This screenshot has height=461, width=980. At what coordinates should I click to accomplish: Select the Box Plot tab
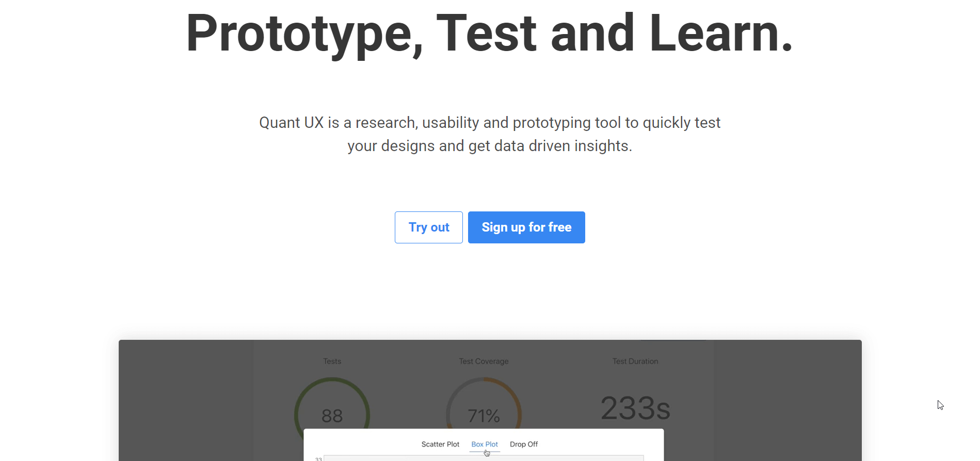tap(485, 444)
